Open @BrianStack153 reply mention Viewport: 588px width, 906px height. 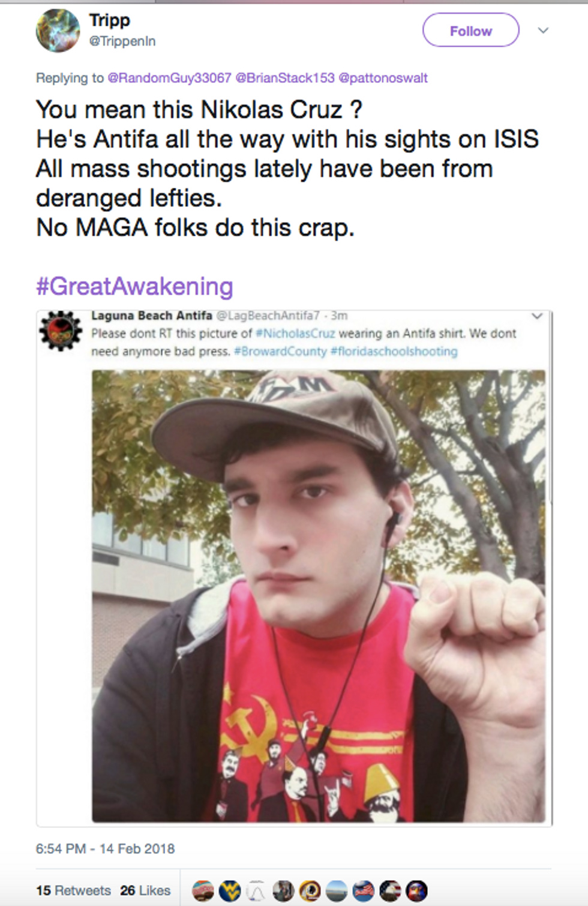coord(285,78)
